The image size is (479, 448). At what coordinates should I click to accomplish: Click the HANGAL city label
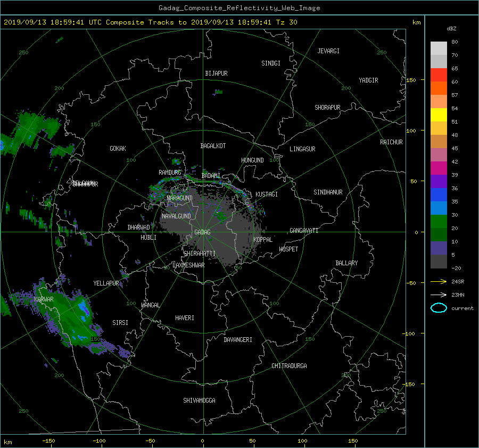pyautogui.click(x=150, y=305)
